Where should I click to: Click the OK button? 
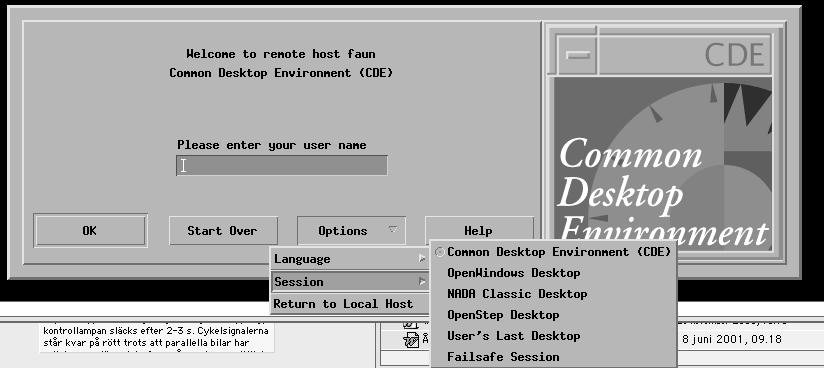coord(90,230)
